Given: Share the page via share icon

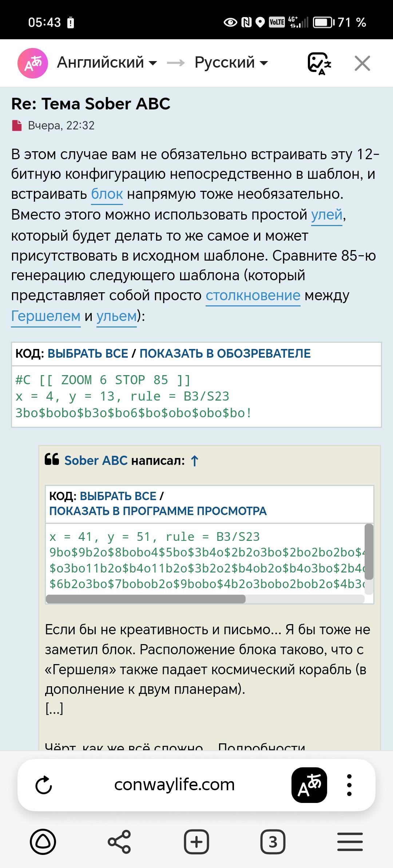Looking at the screenshot, I should tap(119, 842).
